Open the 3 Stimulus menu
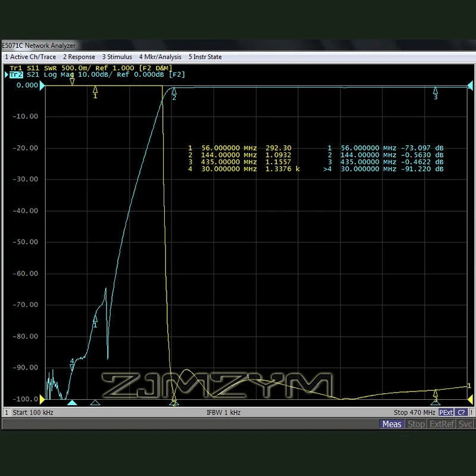The image size is (476, 476). tap(117, 57)
